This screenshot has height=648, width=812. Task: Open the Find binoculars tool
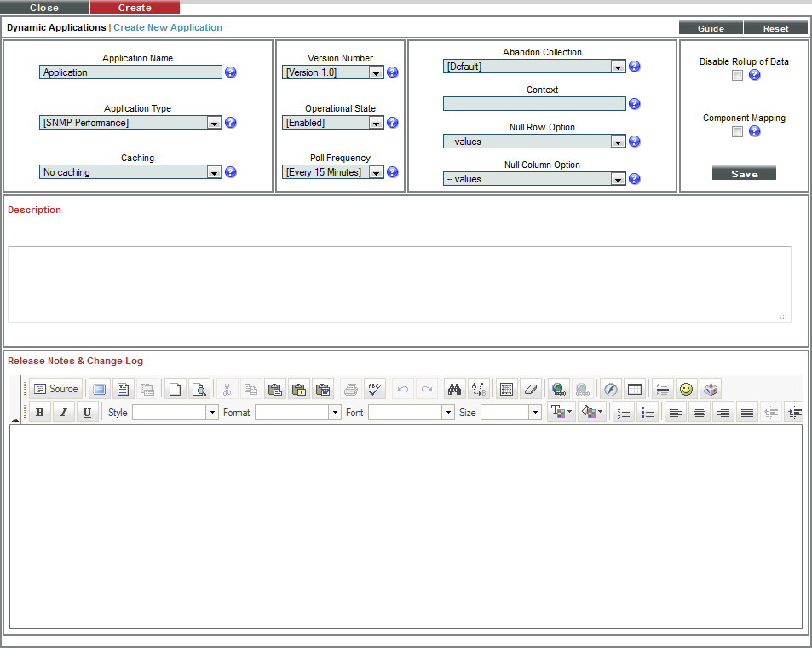point(454,389)
